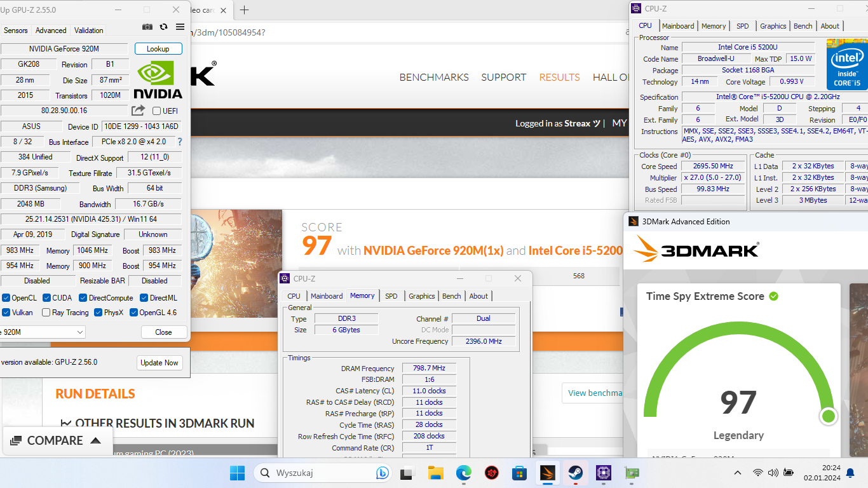Show hidden tray icons chevron
This screenshot has height=488, width=868.
pyautogui.click(x=738, y=473)
